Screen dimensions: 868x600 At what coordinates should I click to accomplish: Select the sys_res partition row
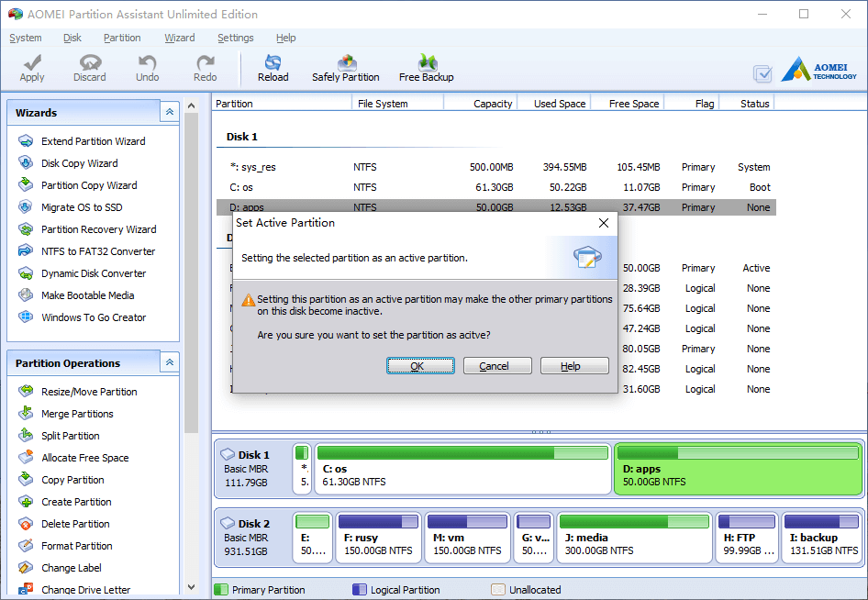(x=496, y=167)
